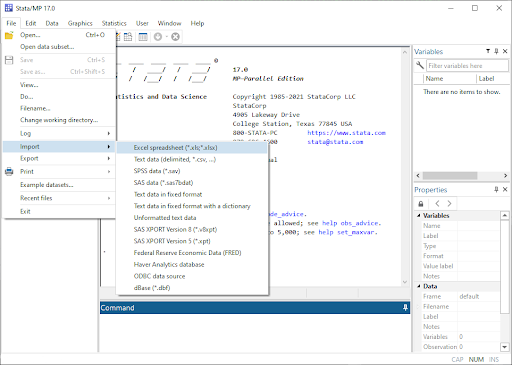Pin the Command window pushpin
Viewport: 512px width, 365px height.
[x=405, y=307]
